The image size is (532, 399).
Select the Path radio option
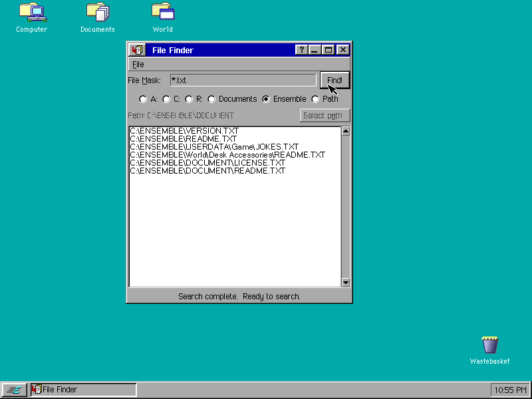tap(325, 99)
